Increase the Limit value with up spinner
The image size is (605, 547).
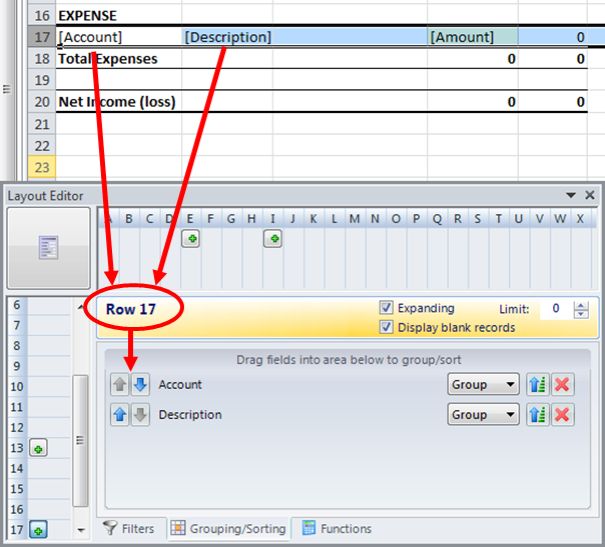[x=581, y=305]
